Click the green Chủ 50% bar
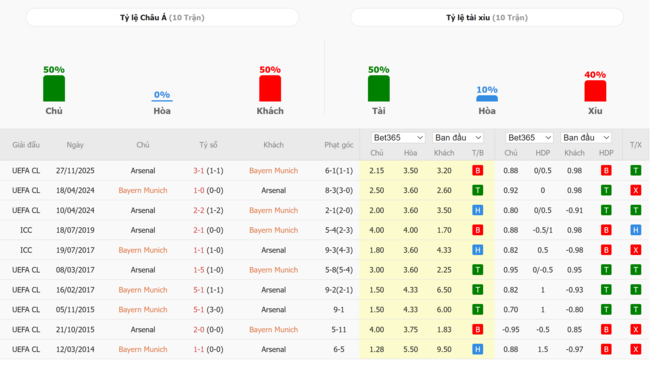This screenshot has width=650, height=365. tap(54, 88)
